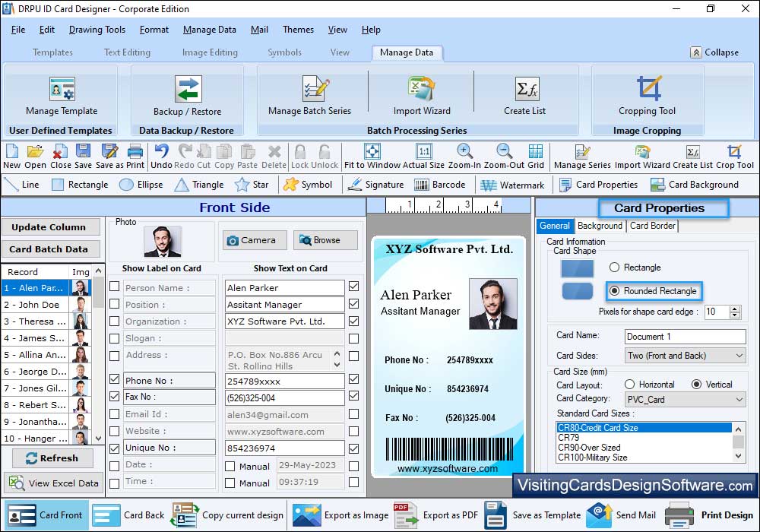Select record 2 - John Doe
The image size is (760, 532).
pos(46,305)
